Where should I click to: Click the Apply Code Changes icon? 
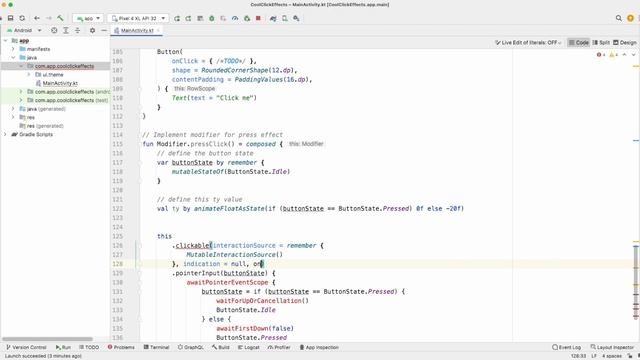200,18
